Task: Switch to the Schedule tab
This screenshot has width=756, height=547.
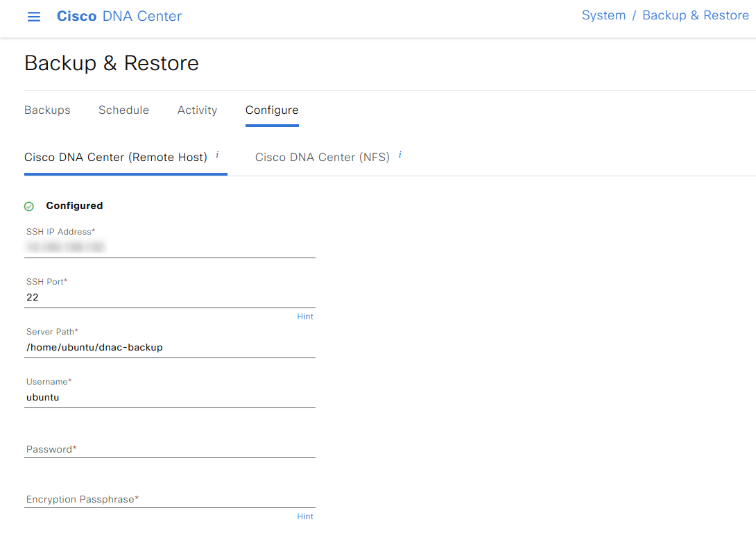Action: tap(124, 110)
